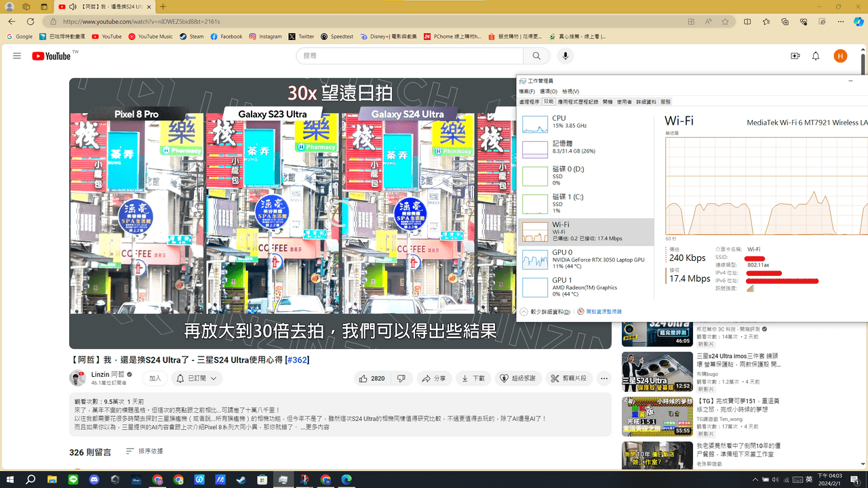868x488 pixels.
Task: Open the YouTube create video icon
Action: pyautogui.click(x=795, y=56)
